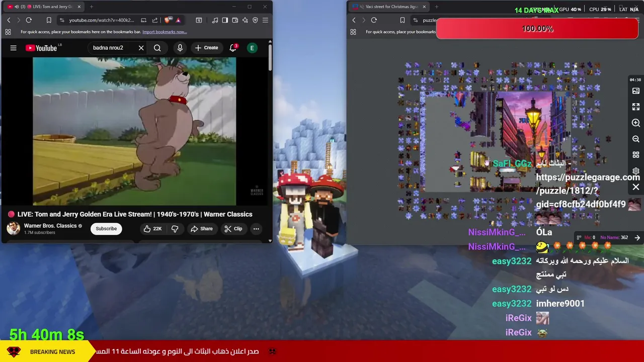
Task: Open a new tab in puzzle window
Action: (436, 7)
